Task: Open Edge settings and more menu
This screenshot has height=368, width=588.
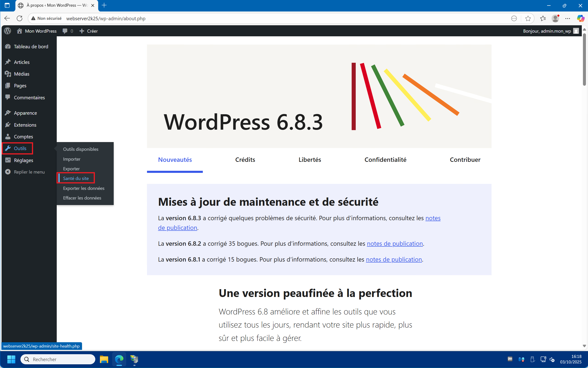Action: 568,18
